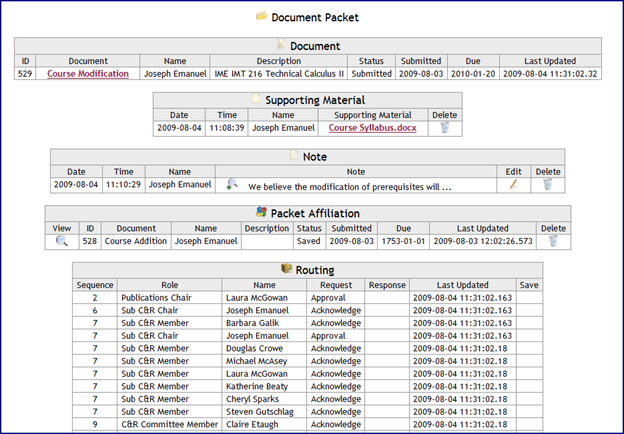Viewport: 624px width, 434px height.
Task: Click the Routing section header icon
Action: (286, 269)
